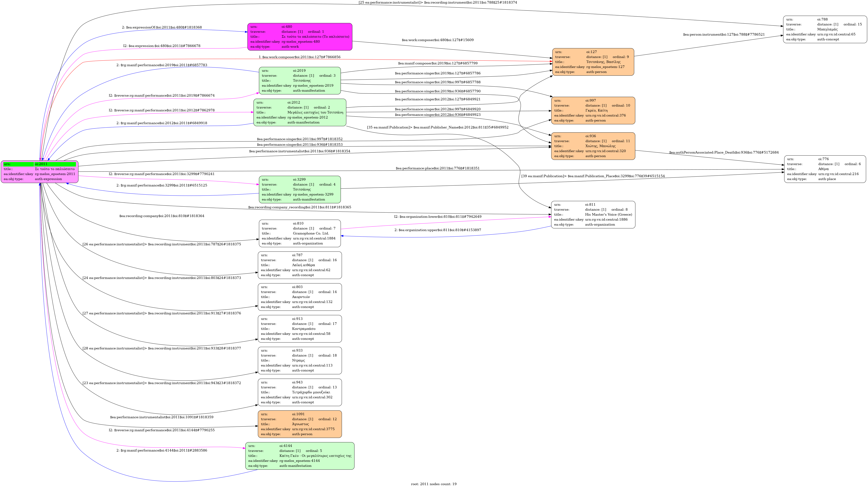
Task: Click the Τσιτσάνης manifestation node oi:2019
Action: point(300,81)
